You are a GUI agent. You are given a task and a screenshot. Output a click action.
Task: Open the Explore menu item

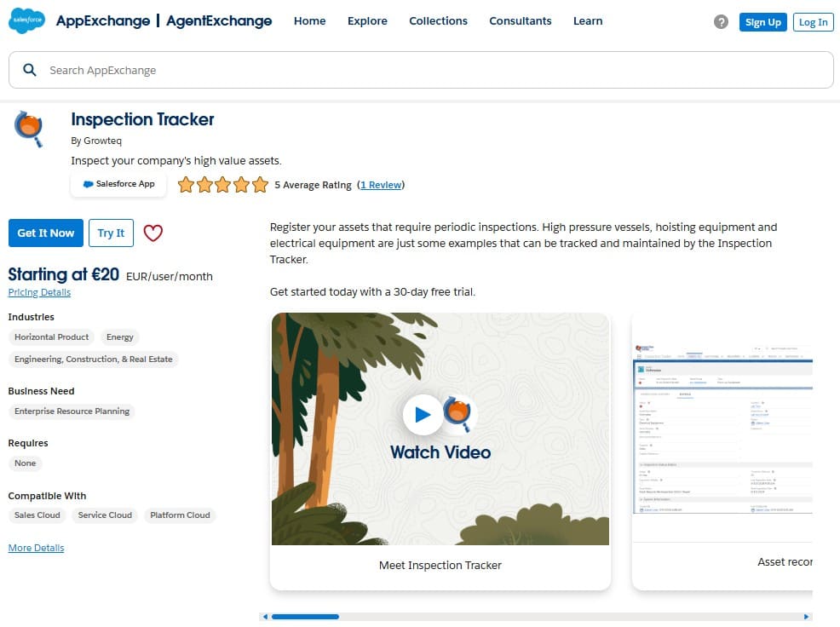coord(367,21)
